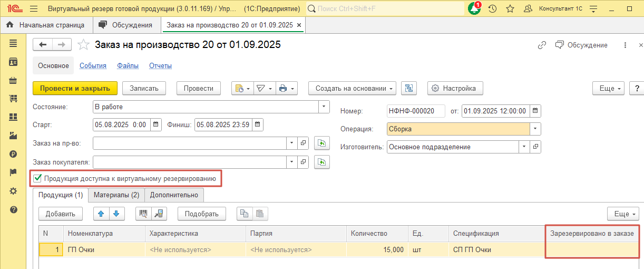
Task: Copy link to document chain icon
Action: pyautogui.click(x=542, y=45)
